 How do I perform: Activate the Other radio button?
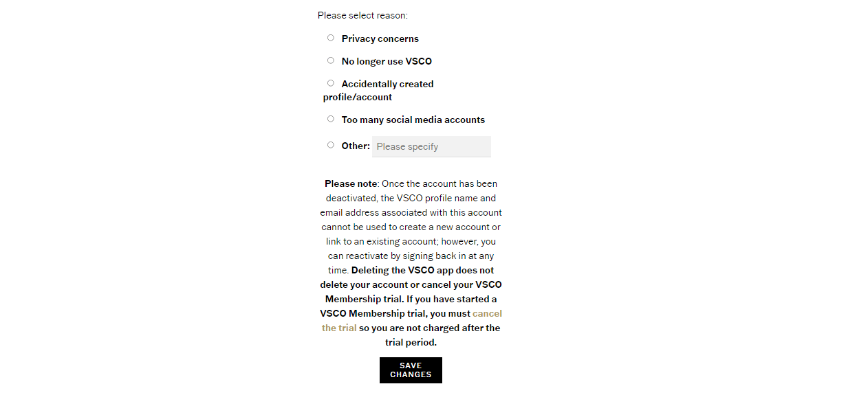(x=330, y=144)
